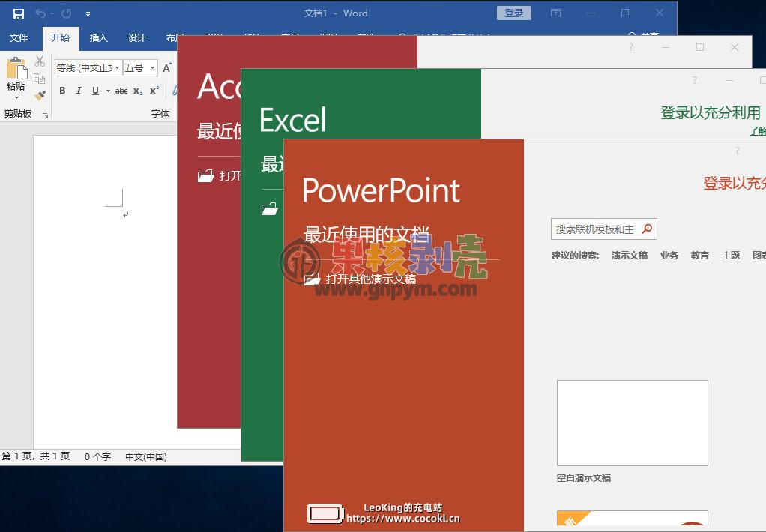
Task: Switch to the 设计 ribbon tab
Action: (136, 37)
